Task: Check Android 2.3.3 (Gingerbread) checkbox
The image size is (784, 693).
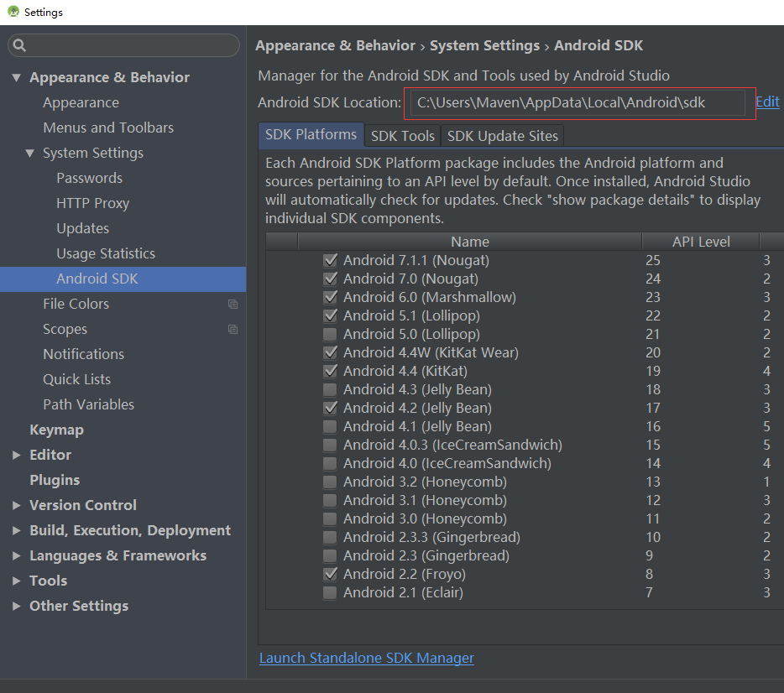Action: [x=330, y=538]
